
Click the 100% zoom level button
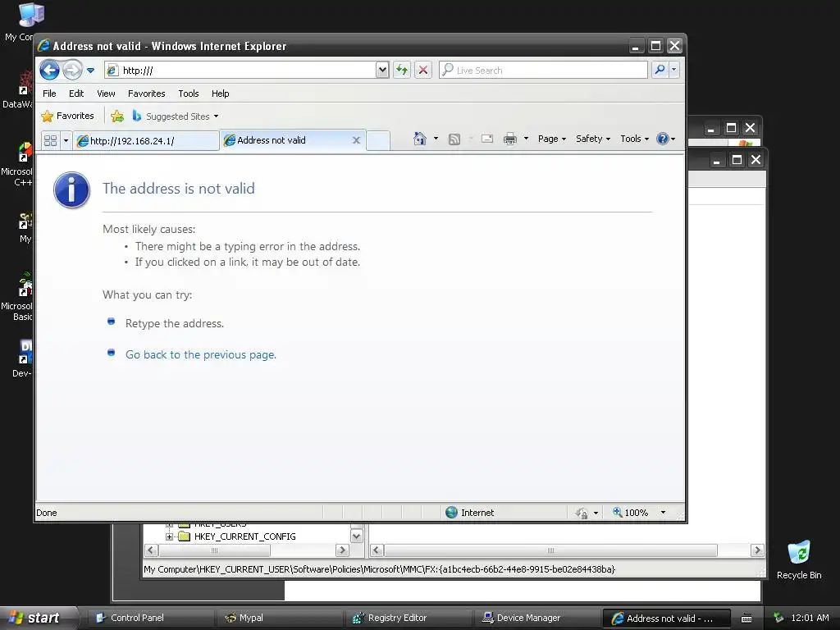631,513
